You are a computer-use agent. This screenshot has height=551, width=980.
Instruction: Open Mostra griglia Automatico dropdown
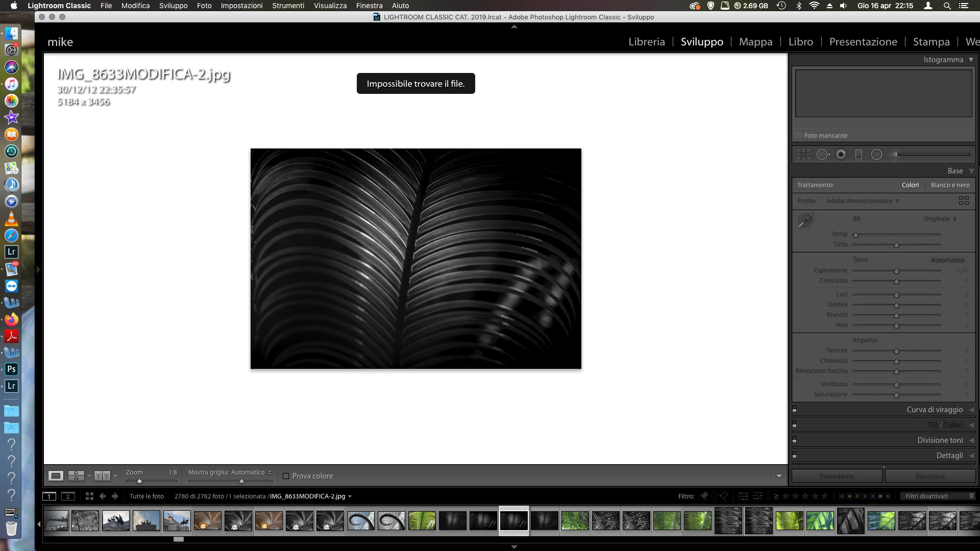230,472
